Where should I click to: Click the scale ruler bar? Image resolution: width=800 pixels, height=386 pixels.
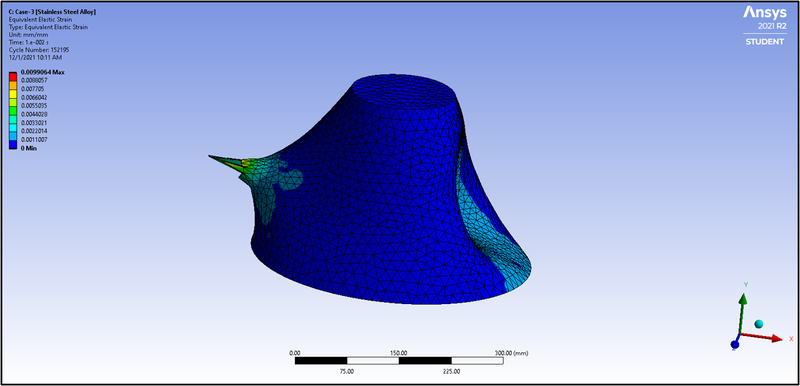399,361
